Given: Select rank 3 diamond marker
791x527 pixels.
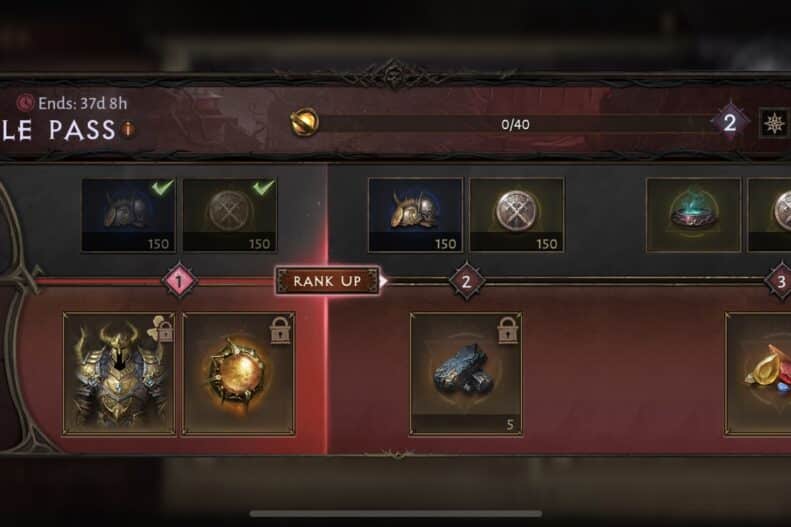Looking at the screenshot, I should (x=780, y=281).
